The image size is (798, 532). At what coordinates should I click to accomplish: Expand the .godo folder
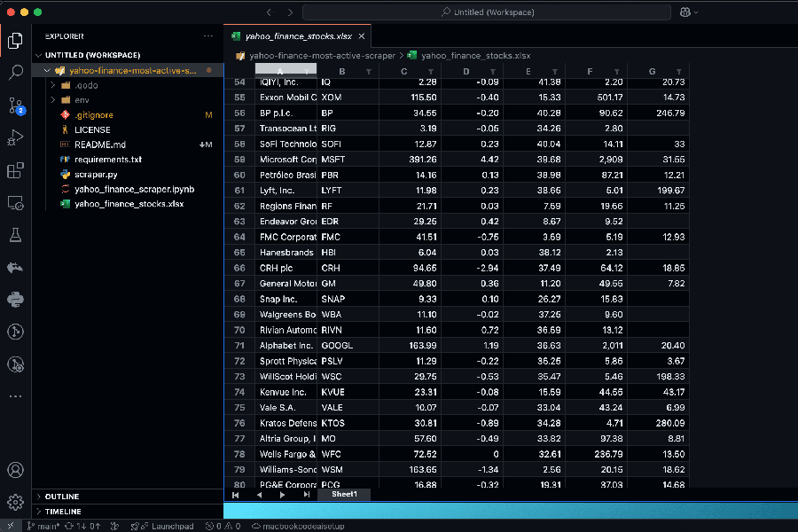(53, 85)
